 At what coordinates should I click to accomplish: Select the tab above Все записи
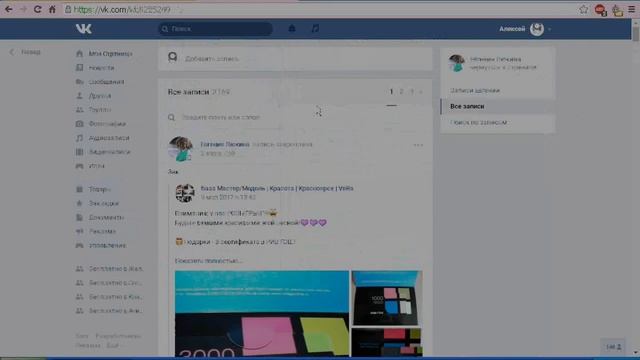(498, 90)
